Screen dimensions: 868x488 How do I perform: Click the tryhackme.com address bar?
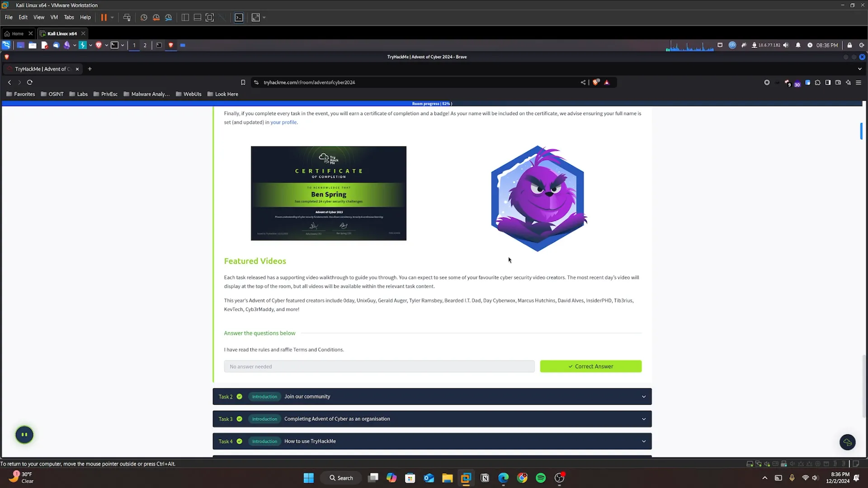[416, 82]
